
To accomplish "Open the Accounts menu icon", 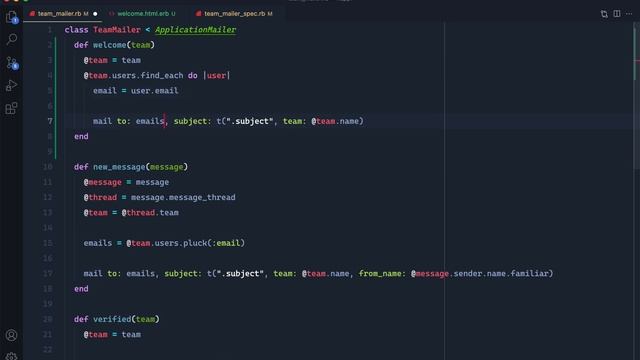I will click(11, 335).
